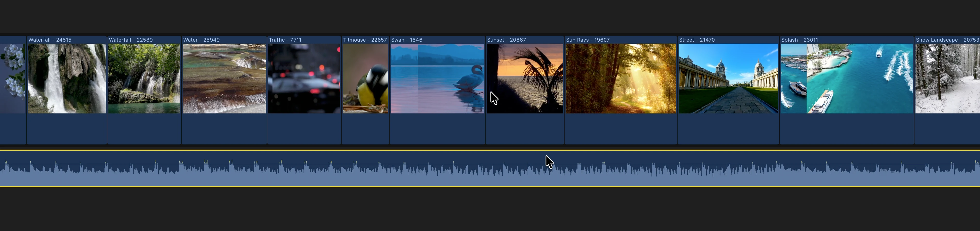This screenshot has height=231, width=980.
Task: Select the white flowers clip at timeline start
Action: tap(13, 79)
